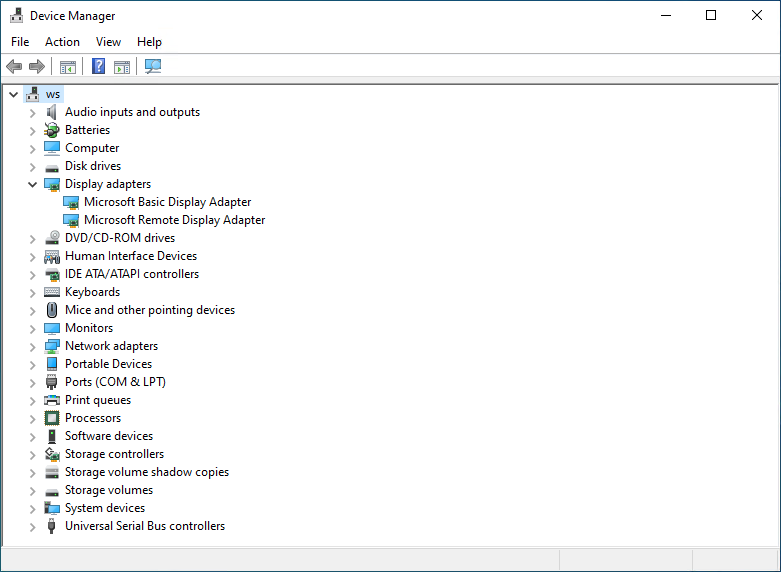Click the Audio inputs and outputs speaker icon

click(x=52, y=112)
